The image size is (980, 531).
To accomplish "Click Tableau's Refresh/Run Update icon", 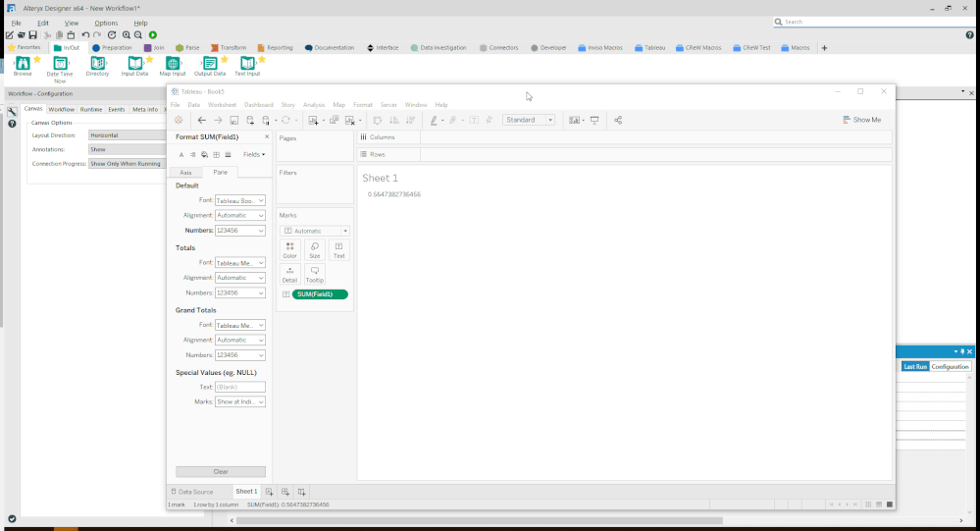I will point(285,120).
